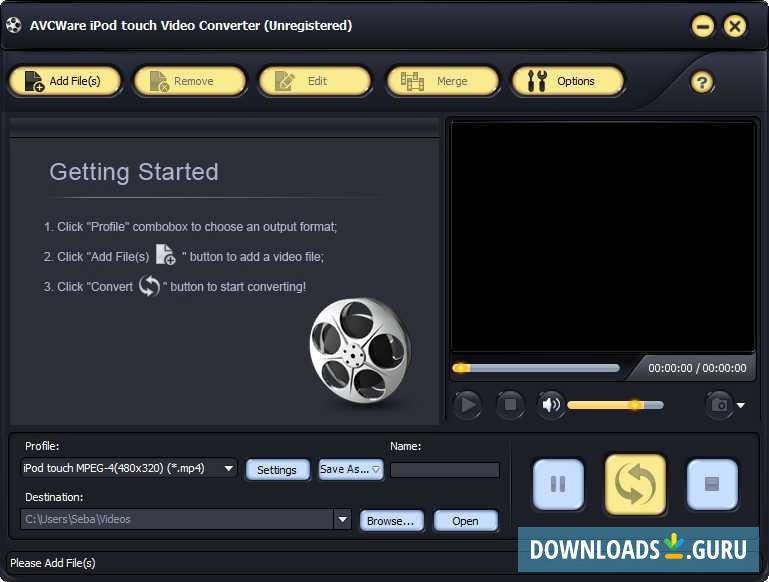This screenshot has height=582, width=769.
Task: Open the Save As... dropdown
Action: [x=350, y=469]
